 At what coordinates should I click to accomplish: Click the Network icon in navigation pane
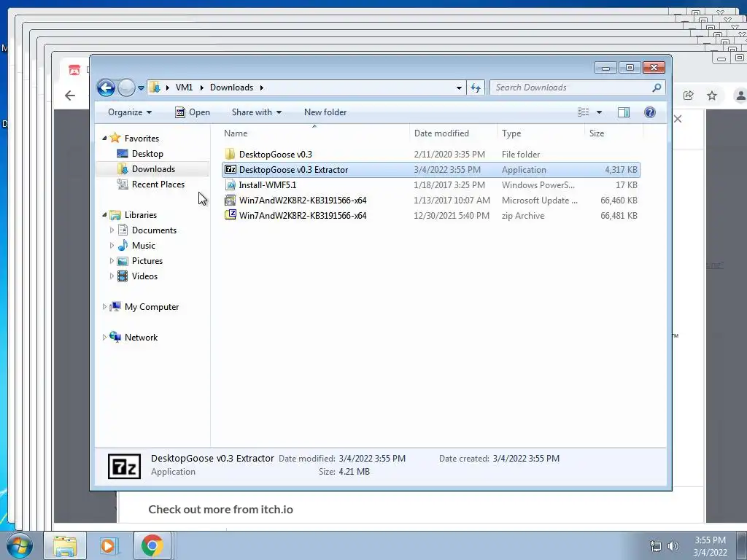(x=115, y=337)
